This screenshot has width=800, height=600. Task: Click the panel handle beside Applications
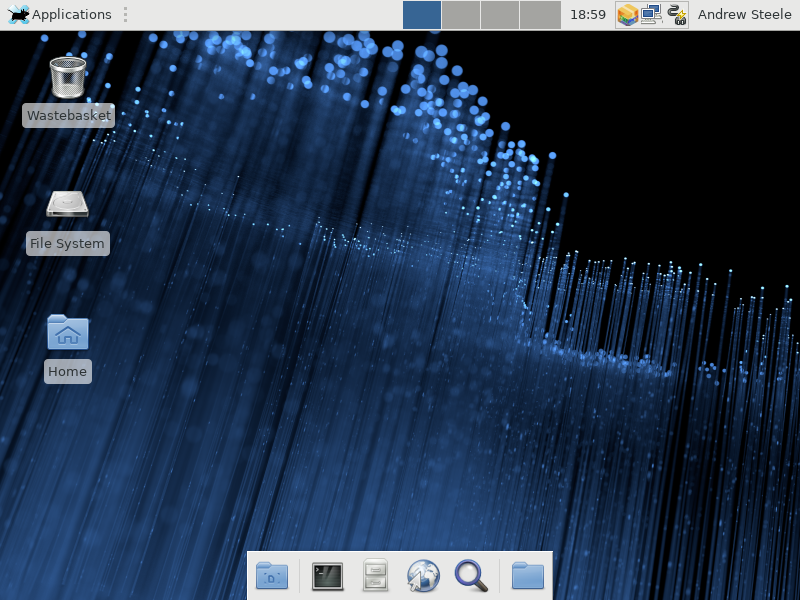[x=125, y=15]
